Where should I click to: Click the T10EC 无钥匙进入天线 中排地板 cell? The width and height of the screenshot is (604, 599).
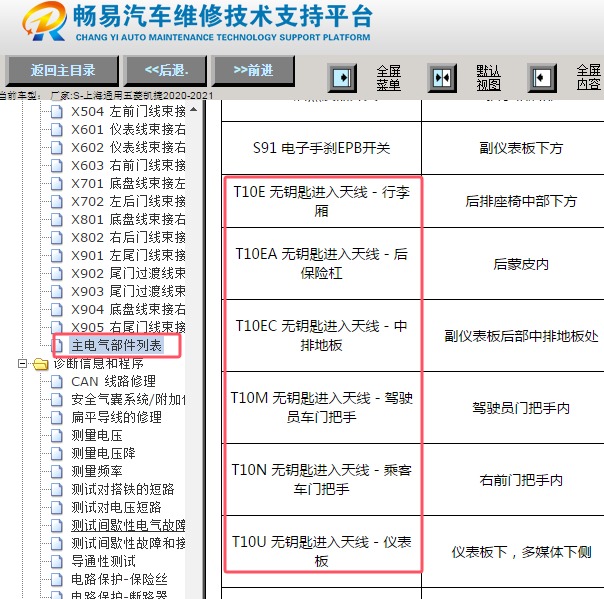(x=321, y=336)
